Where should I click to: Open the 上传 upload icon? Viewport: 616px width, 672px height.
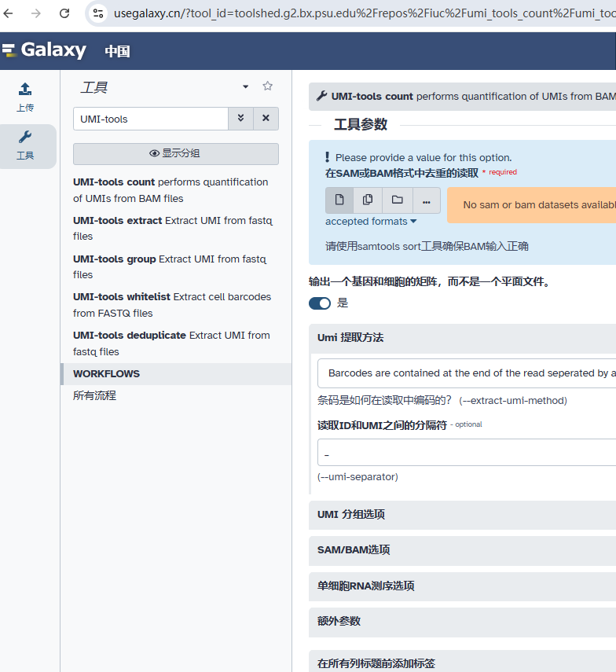click(25, 97)
